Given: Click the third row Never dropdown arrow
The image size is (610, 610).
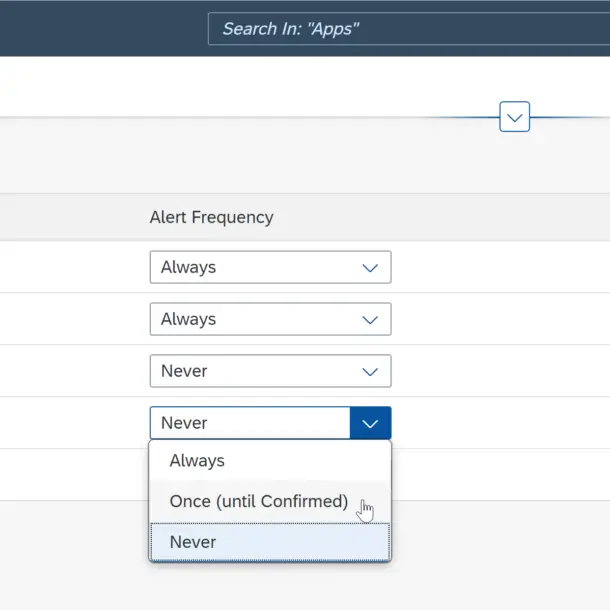Looking at the screenshot, I should (370, 372).
